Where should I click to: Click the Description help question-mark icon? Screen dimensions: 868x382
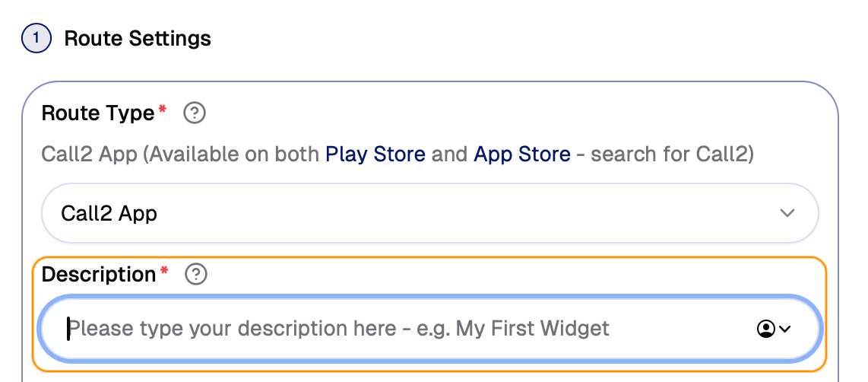196,274
